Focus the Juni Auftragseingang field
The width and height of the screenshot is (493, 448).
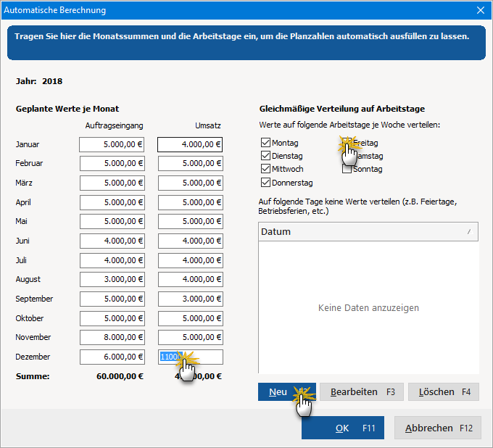coord(112,241)
